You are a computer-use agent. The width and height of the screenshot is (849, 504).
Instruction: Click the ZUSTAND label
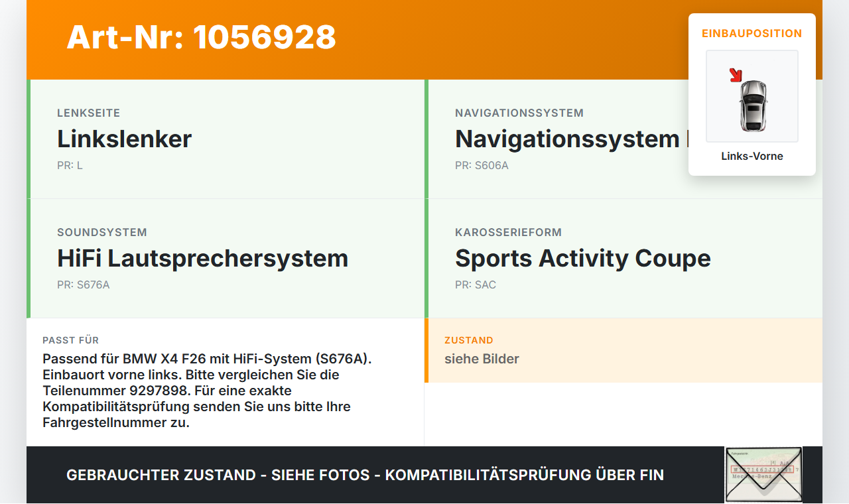coord(469,340)
